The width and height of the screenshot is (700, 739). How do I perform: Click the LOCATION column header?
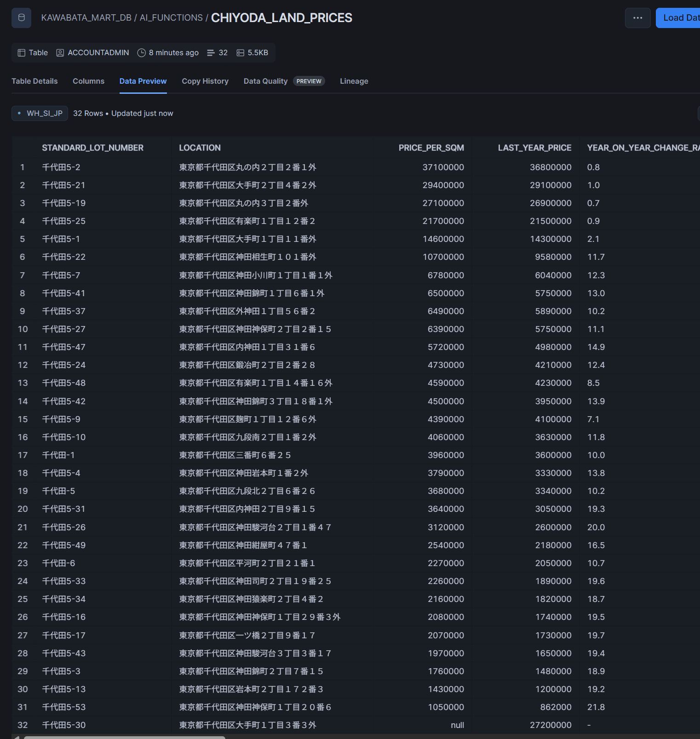point(200,148)
